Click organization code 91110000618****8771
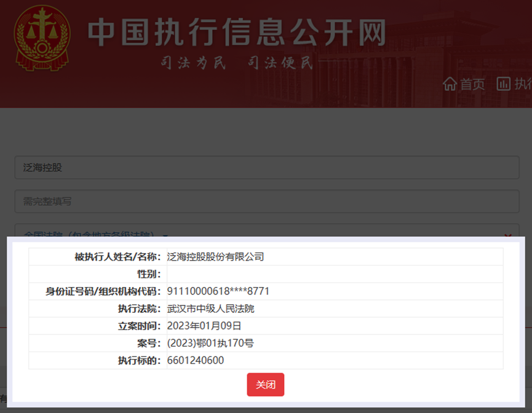532x413 pixels. coord(218,291)
